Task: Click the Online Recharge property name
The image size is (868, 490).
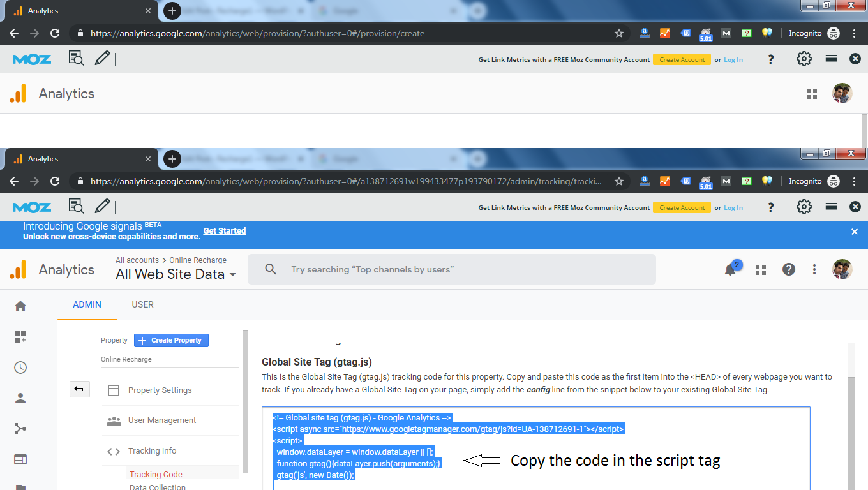Action: tap(126, 359)
